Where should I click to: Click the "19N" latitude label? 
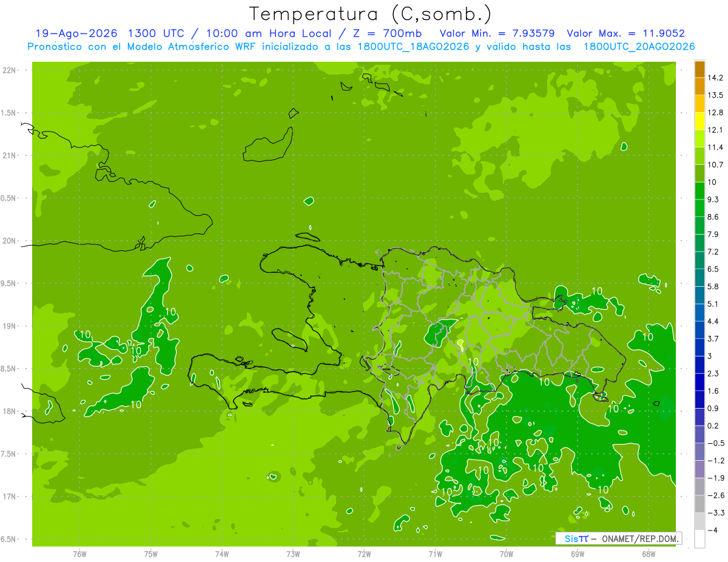[x=10, y=326]
